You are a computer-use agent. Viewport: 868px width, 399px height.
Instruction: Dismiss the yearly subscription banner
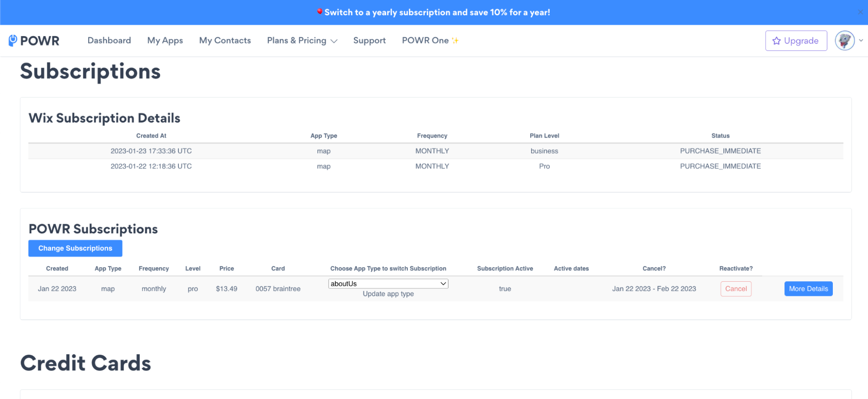[860, 12]
